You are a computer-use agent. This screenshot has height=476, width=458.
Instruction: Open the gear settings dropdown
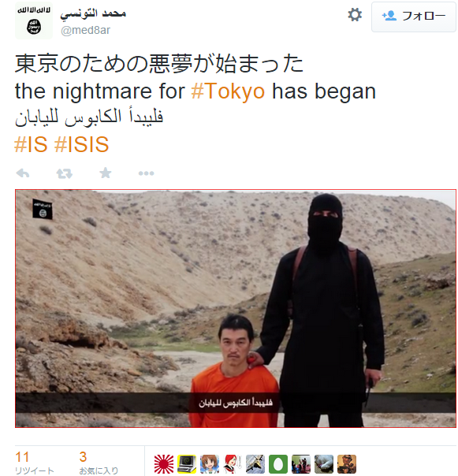pyautogui.click(x=355, y=15)
